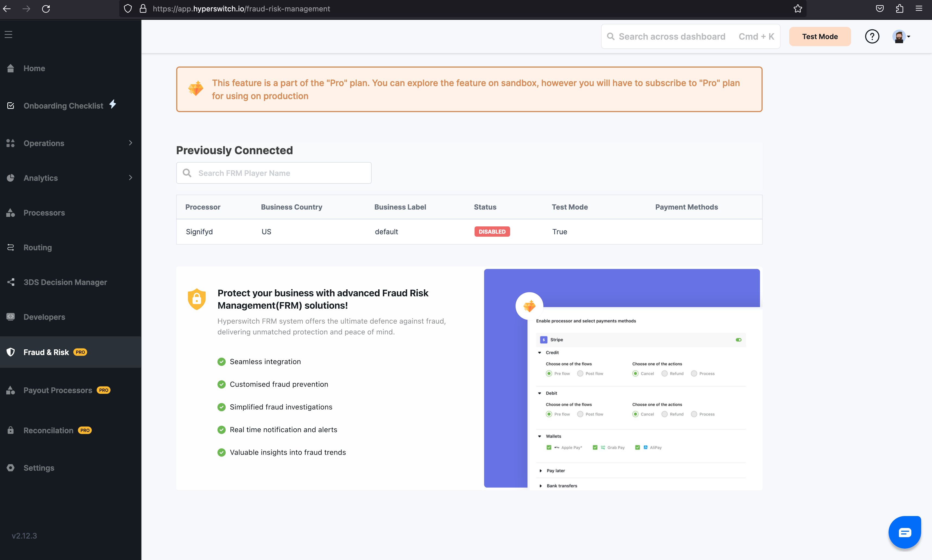Click the Settings gear icon in sidebar

coord(11,468)
